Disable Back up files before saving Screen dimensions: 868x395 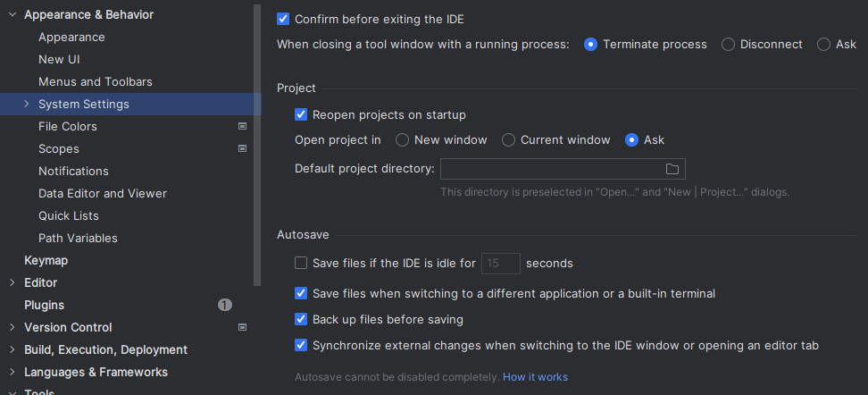point(302,319)
